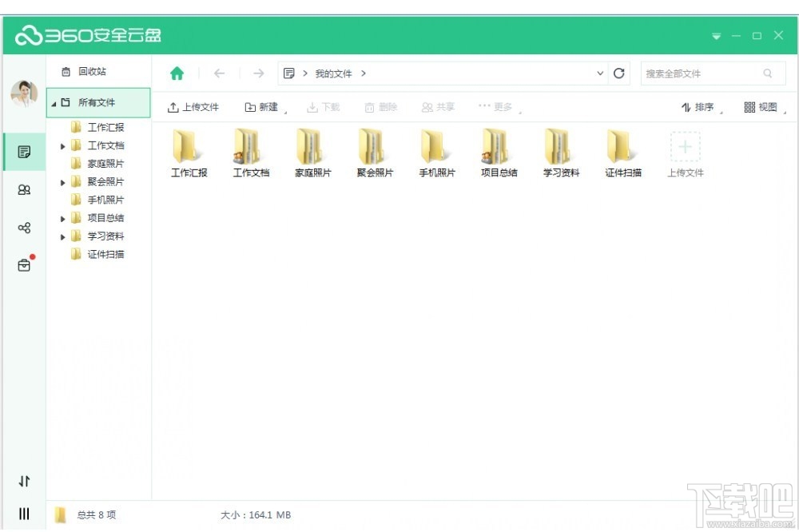This screenshot has height=532, width=799.
Task: Click the list icon at bottom left corner
Action: pos(23,514)
